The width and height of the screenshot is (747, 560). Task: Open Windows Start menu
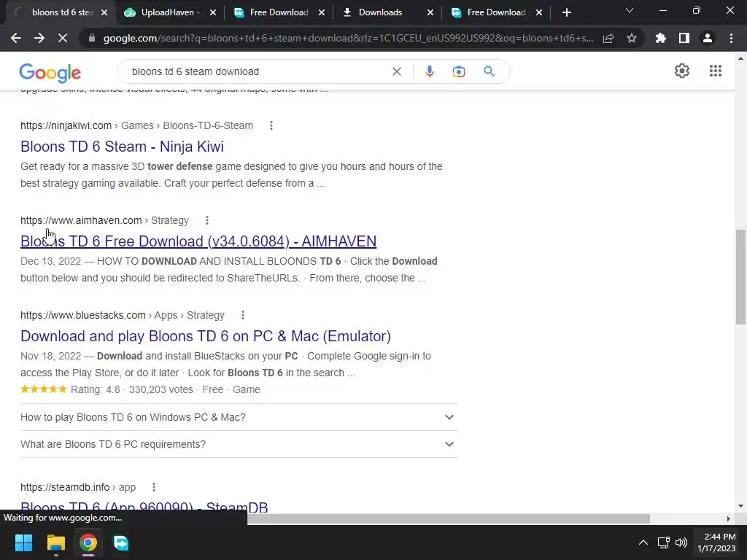click(x=23, y=542)
